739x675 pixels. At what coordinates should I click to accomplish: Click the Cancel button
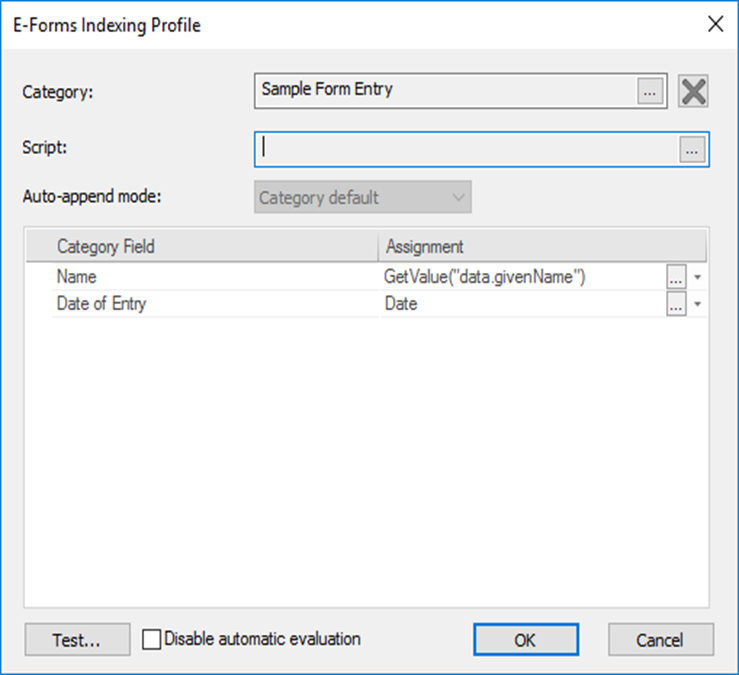660,640
